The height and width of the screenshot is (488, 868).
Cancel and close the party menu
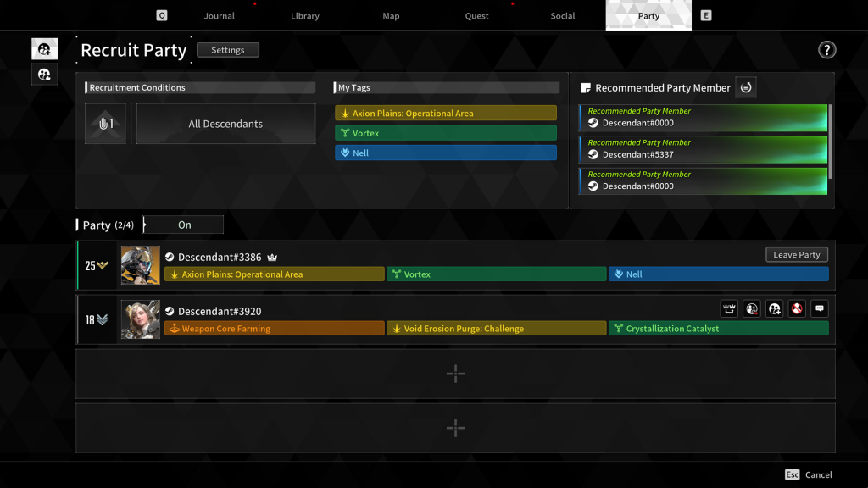[818, 474]
